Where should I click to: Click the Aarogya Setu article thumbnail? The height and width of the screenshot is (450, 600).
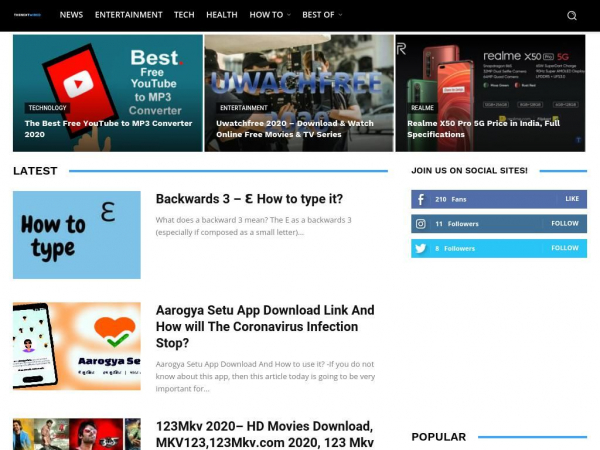click(77, 346)
